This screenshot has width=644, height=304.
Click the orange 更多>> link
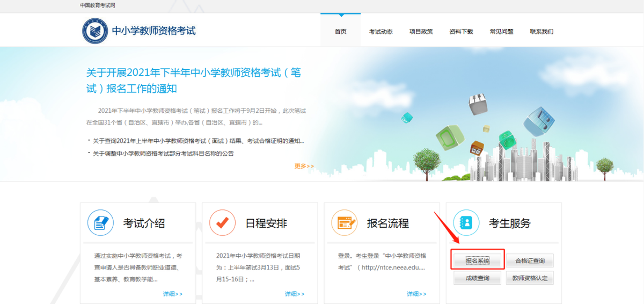click(304, 166)
